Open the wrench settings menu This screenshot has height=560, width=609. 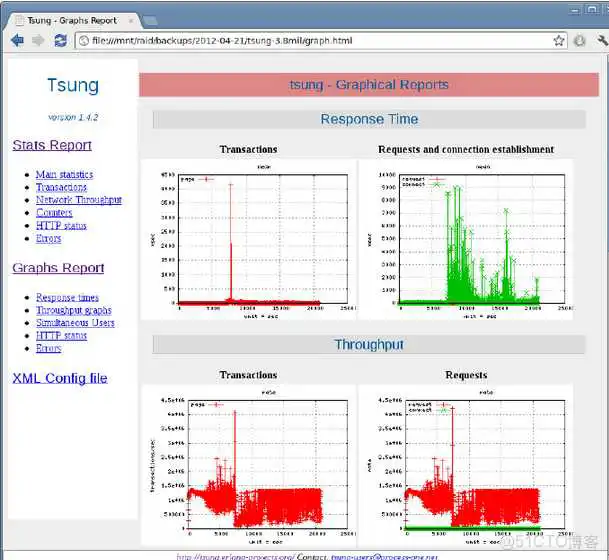click(x=601, y=41)
